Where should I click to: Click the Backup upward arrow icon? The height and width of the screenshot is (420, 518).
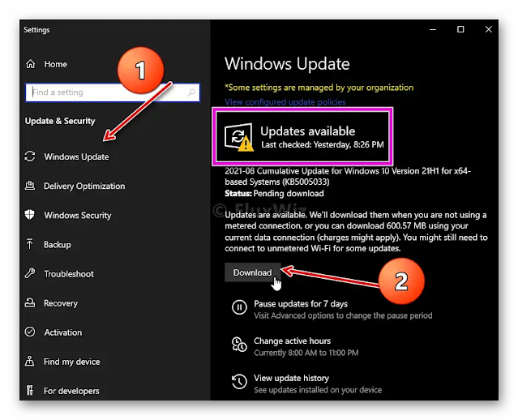click(29, 244)
